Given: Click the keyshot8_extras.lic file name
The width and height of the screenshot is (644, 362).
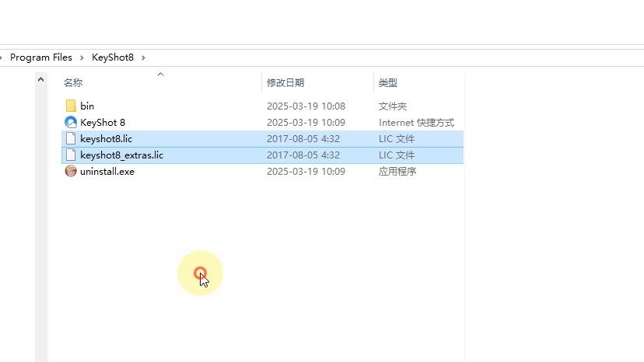Looking at the screenshot, I should (x=122, y=155).
